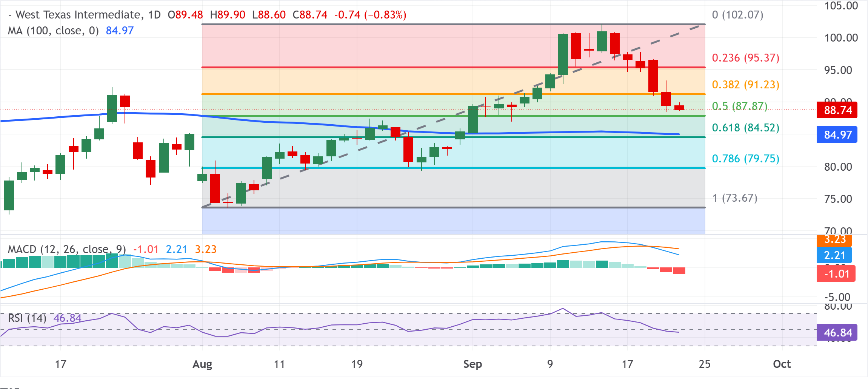Click the Aug date on time axis
868x389 pixels.
202,364
